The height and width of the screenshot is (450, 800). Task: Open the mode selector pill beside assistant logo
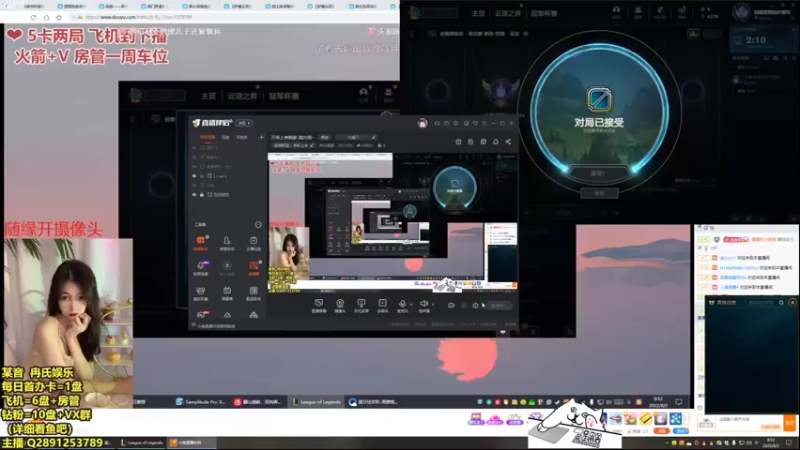coord(244,123)
